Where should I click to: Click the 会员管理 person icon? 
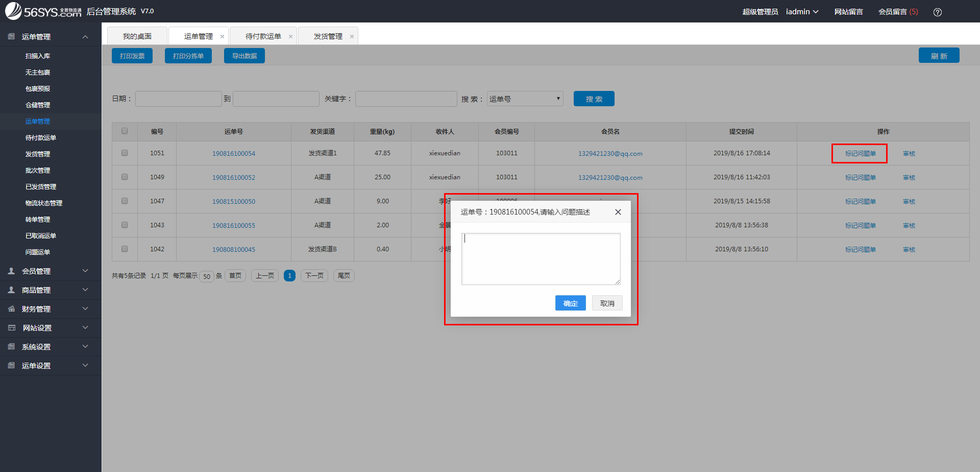click(11, 271)
